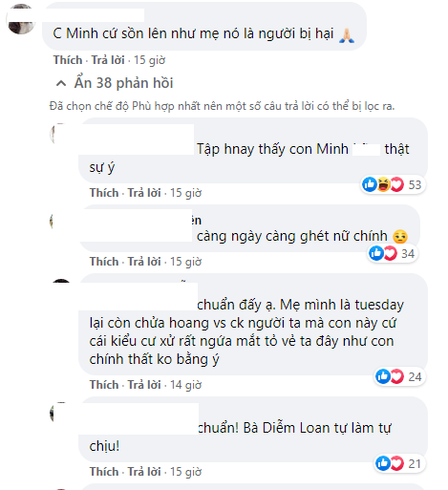Click the heart reaction icon next to 53
448x490 pixels.
tap(396, 184)
